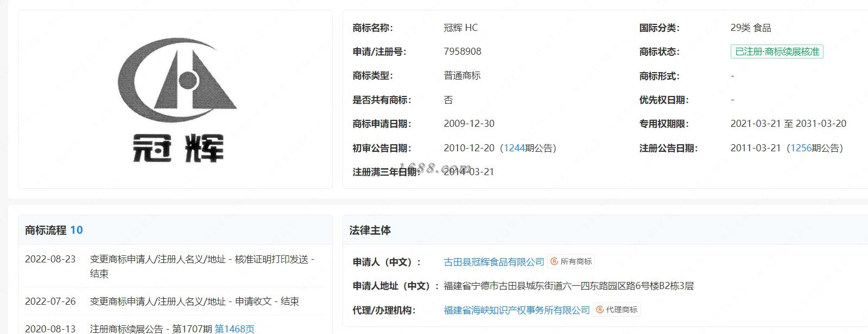
Task: Select the 2011-03-21 registration announcement date
Action: pos(756,148)
